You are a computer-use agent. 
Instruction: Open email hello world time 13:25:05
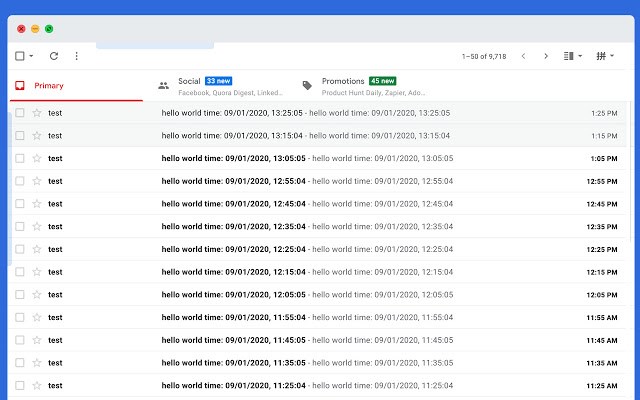tap(317, 113)
